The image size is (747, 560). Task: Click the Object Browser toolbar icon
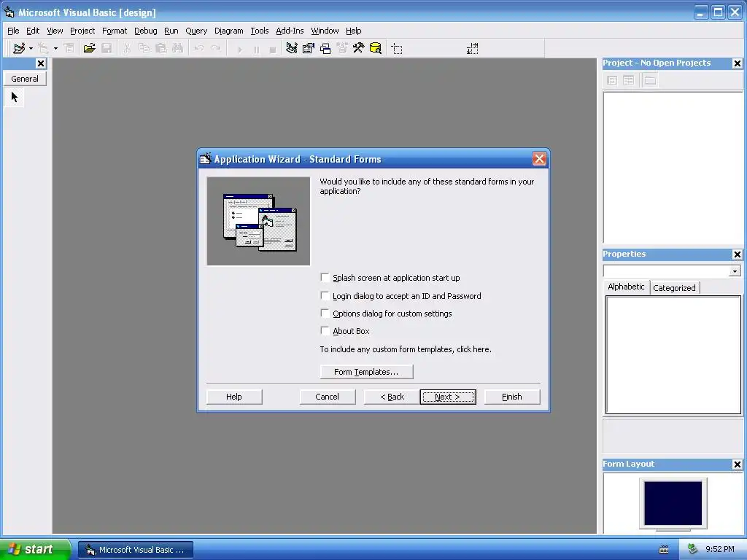(x=342, y=48)
